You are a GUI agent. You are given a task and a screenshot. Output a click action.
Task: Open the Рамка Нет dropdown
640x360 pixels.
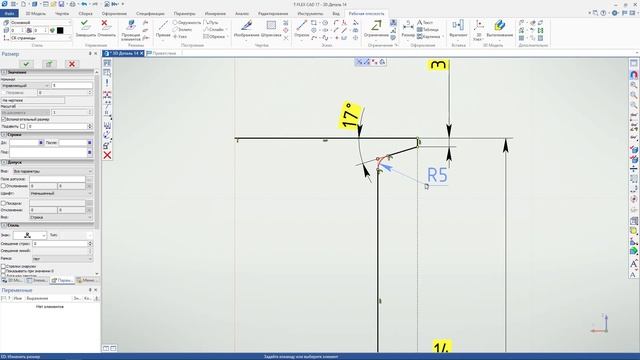[x=62, y=258]
